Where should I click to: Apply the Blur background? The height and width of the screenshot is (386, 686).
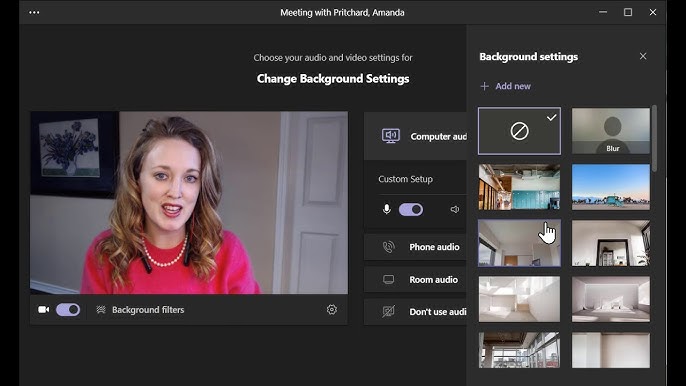point(611,131)
